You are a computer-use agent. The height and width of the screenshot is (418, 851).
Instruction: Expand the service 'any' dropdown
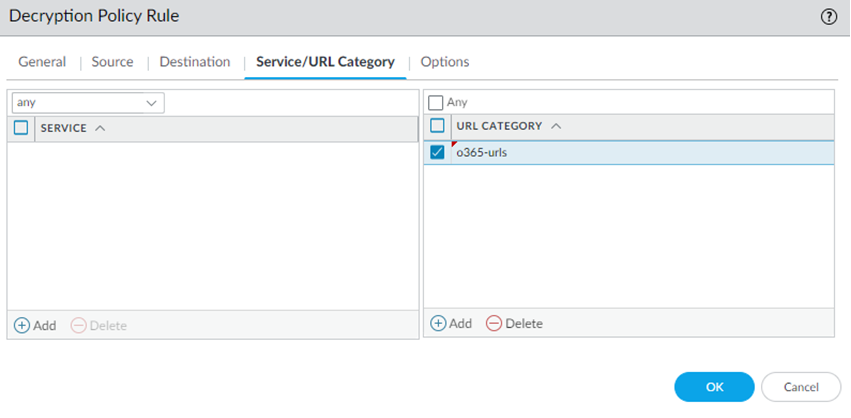pos(152,102)
